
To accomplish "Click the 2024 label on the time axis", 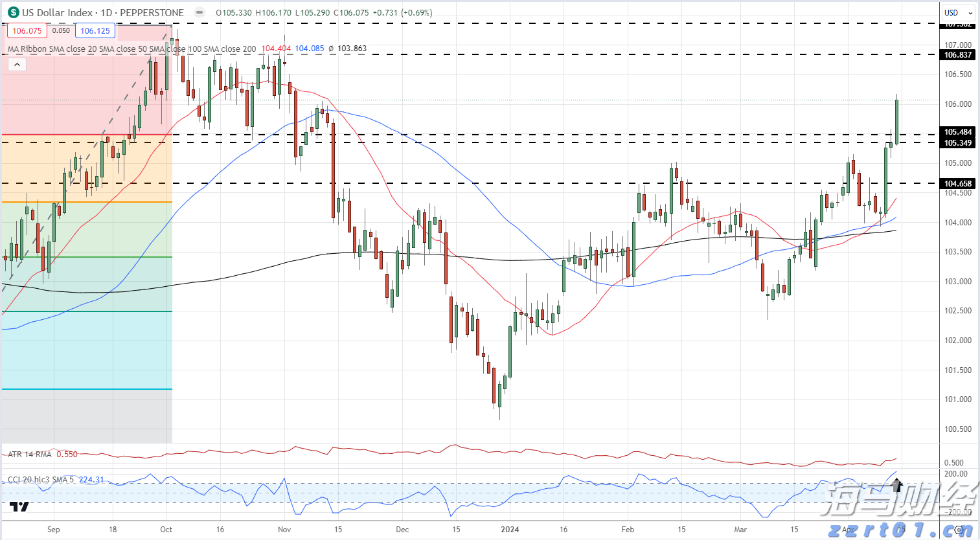I will pyautogui.click(x=510, y=530).
